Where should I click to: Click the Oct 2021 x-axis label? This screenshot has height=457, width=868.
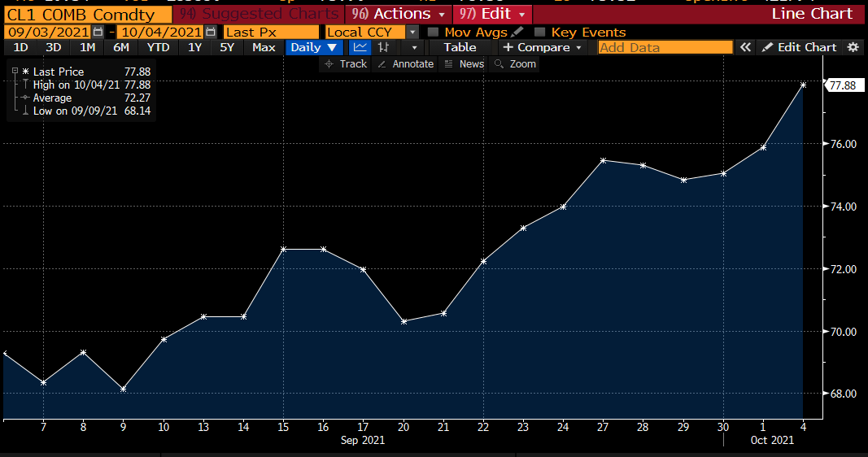772,441
